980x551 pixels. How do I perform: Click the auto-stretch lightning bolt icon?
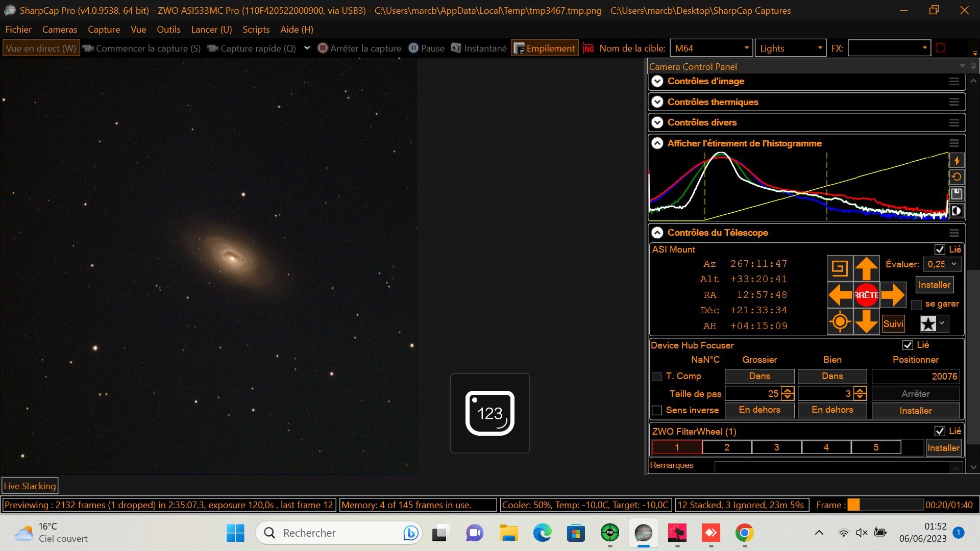click(x=957, y=161)
